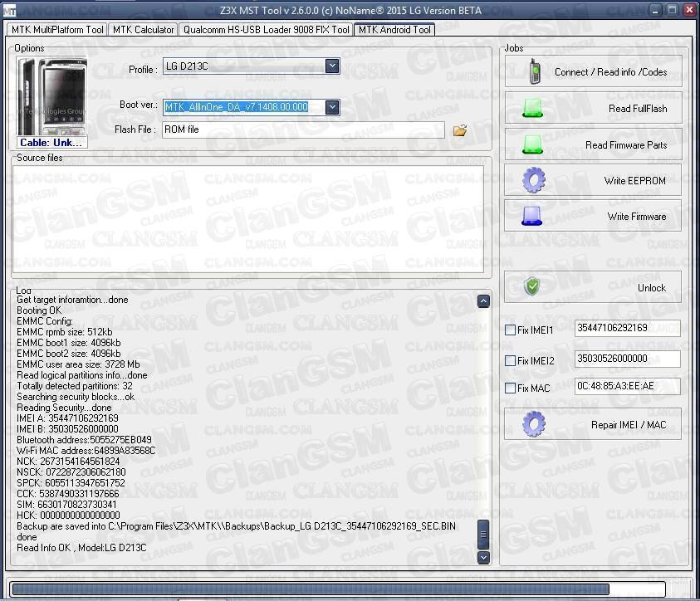Click Connect / Read info / Codes button
This screenshot has width=700, height=601.
coord(594,72)
